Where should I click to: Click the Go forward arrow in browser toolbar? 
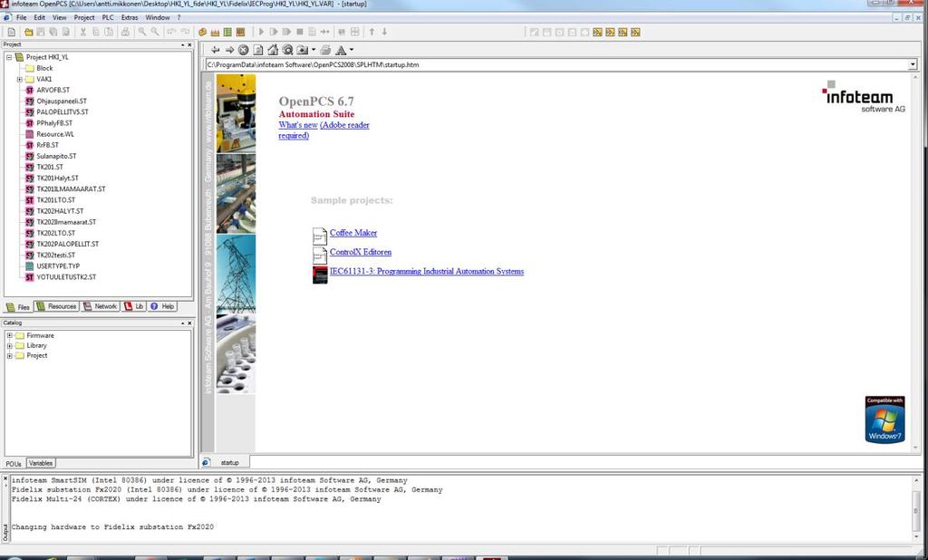point(229,51)
